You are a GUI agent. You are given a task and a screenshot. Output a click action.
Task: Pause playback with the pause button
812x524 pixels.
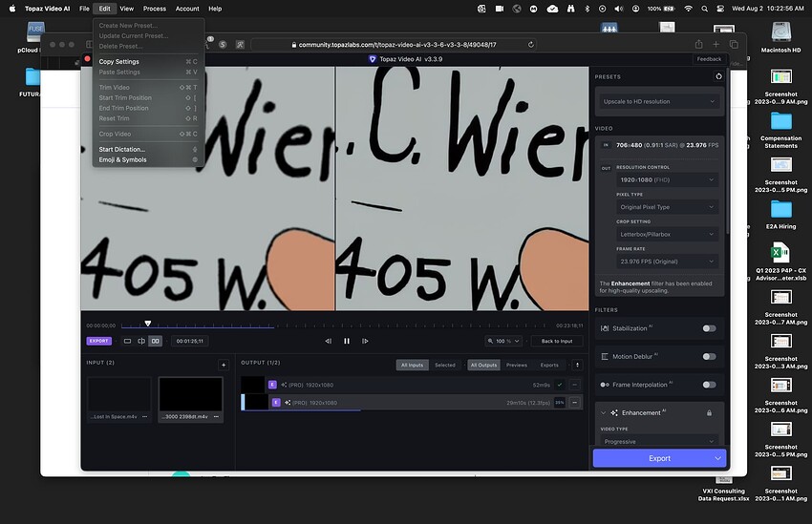[347, 341]
